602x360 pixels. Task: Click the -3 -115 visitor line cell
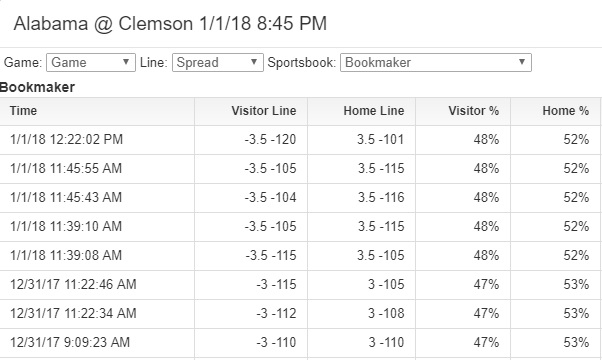(x=276, y=284)
